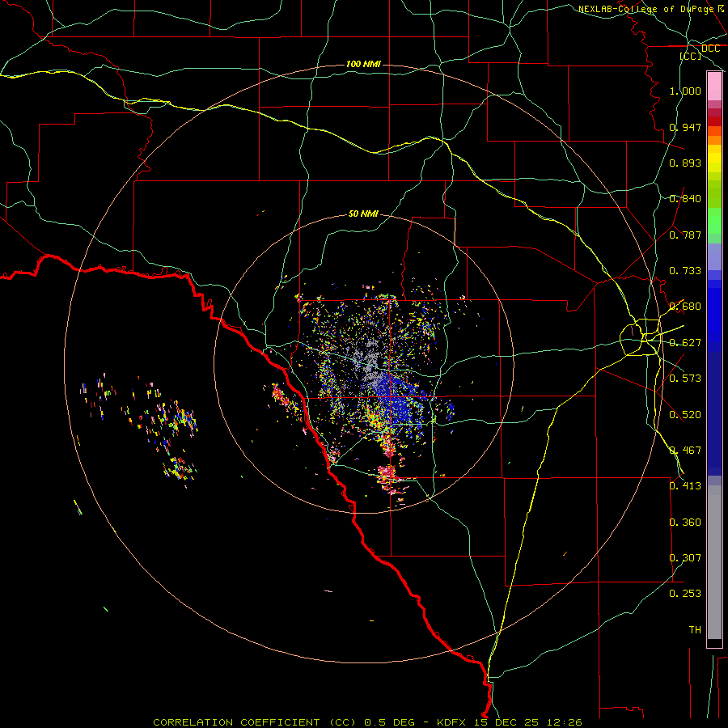Click the 0.840 color scale value
This screenshot has height=728, width=728.
(x=685, y=199)
